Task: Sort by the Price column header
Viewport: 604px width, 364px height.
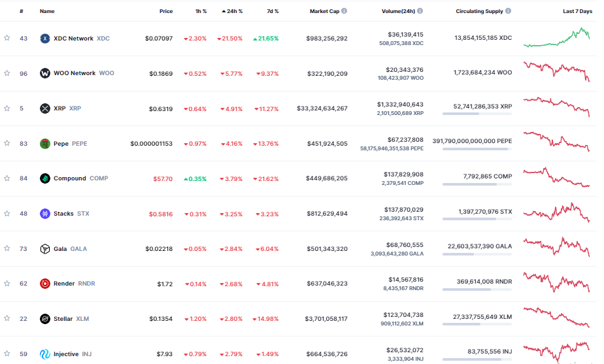Action: 166,11
